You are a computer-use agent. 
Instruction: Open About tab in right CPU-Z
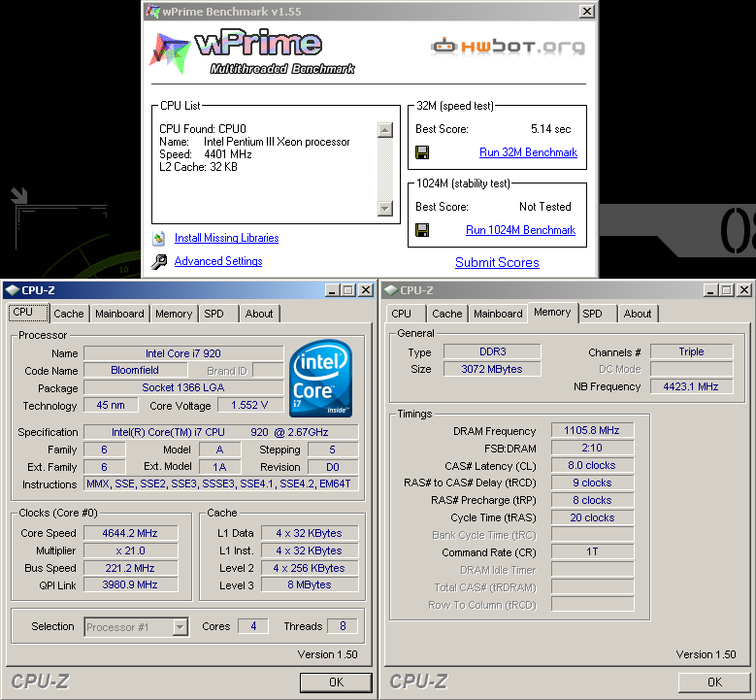(638, 314)
